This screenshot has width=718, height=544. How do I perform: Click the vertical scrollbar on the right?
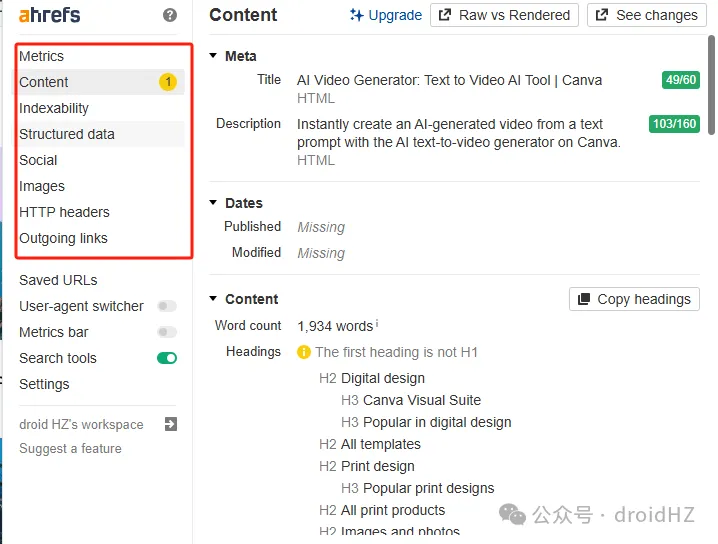(711, 85)
